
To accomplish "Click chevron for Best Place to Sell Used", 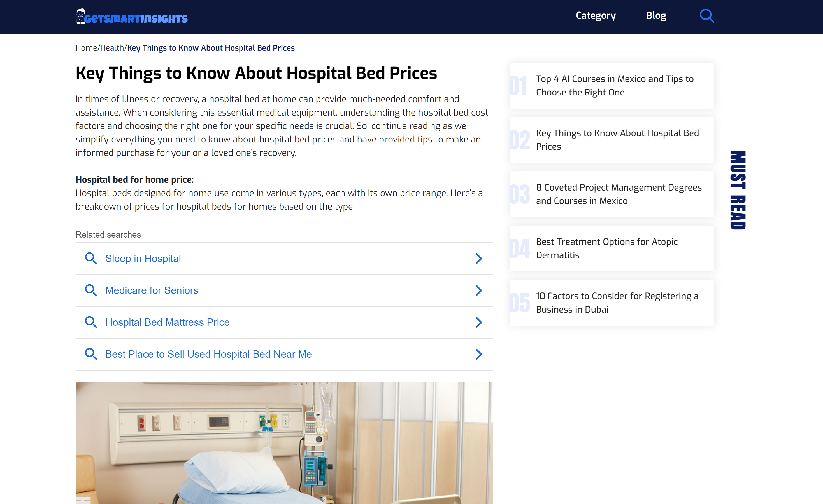I will tap(479, 354).
